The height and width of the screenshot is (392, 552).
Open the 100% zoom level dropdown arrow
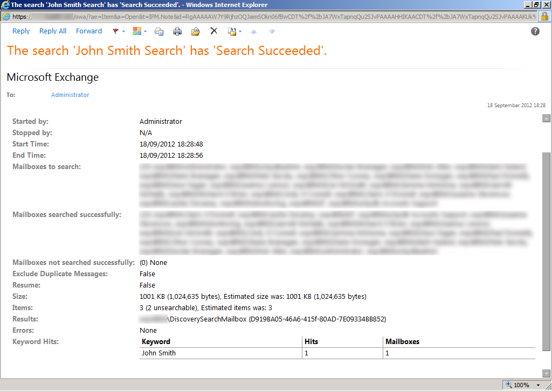[539, 385]
